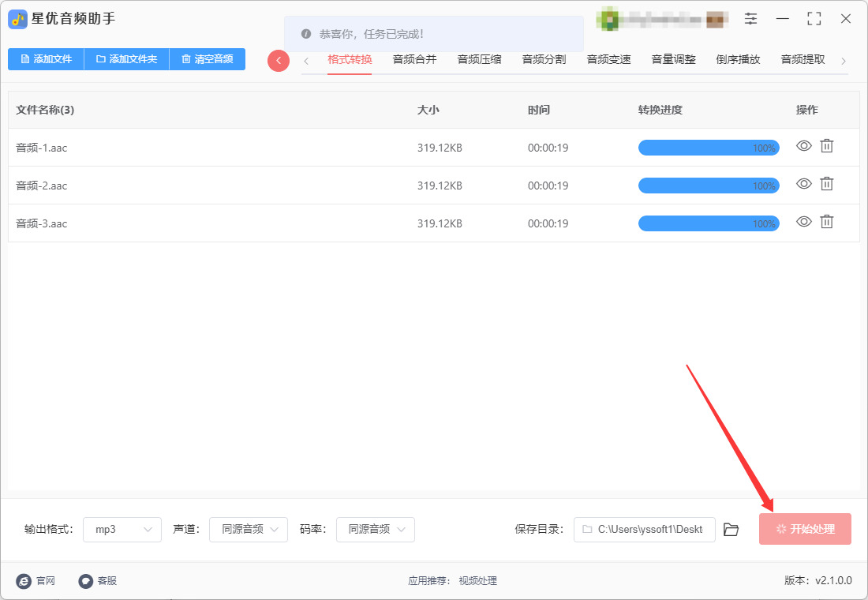Image resolution: width=868 pixels, height=600 pixels.
Task: Click the user avatar in title bar
Action: [608, 20]
